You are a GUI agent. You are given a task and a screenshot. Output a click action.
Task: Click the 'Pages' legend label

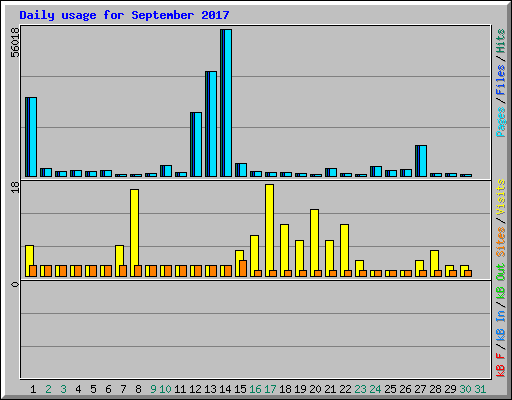pos(501,122)
